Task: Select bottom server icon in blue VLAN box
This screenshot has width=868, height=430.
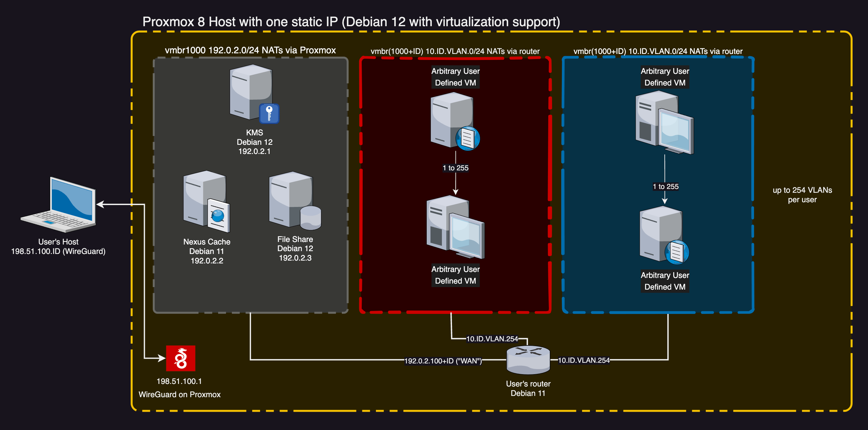Action: (664, 235)
